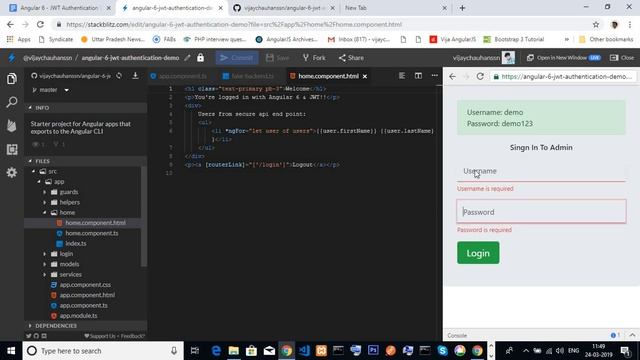Open Visual Studio Code from the taskbar

(x=304, y=351)
